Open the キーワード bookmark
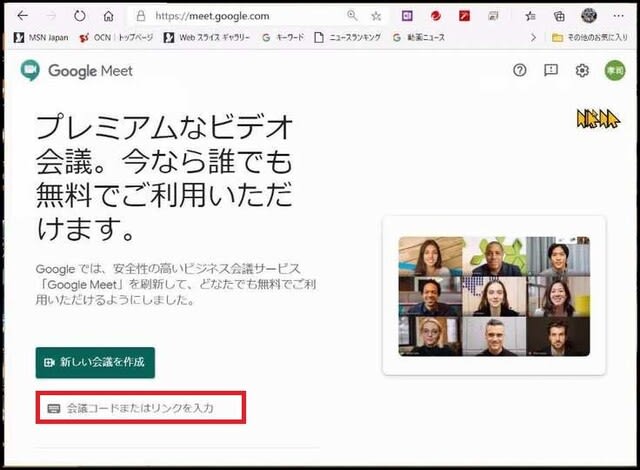Screen dimensions: 640x470 pyautogui.click(x=283, y=38)
